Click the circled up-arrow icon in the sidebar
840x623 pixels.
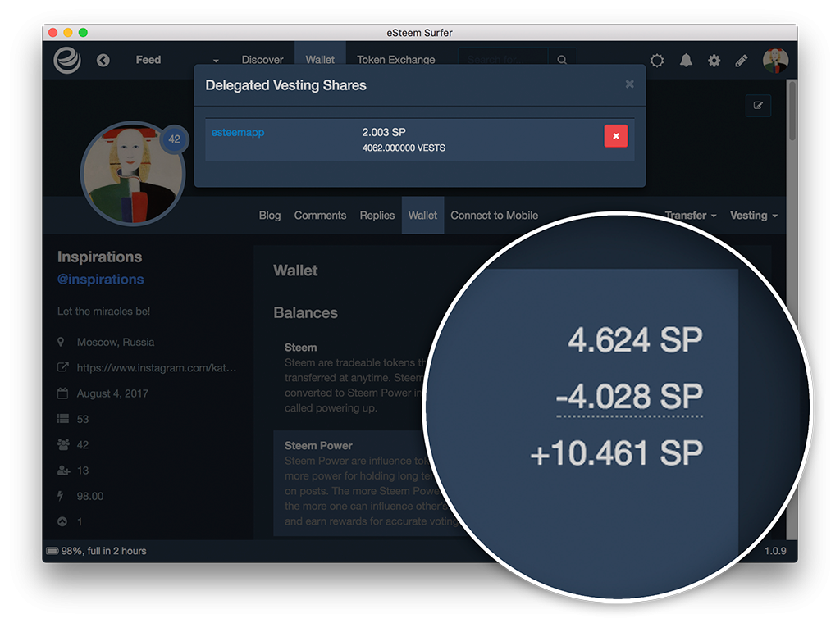[x=62, y=521]
